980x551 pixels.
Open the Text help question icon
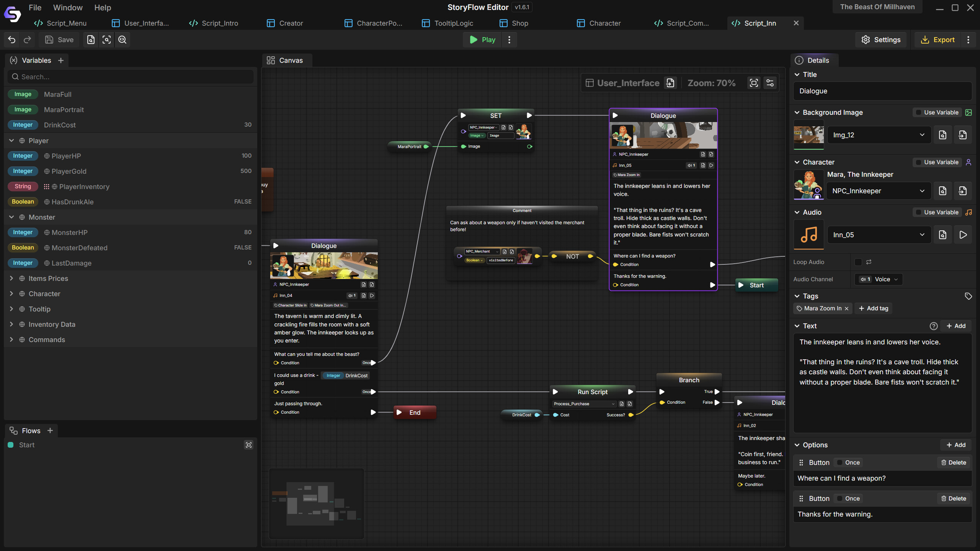[934, 326]
